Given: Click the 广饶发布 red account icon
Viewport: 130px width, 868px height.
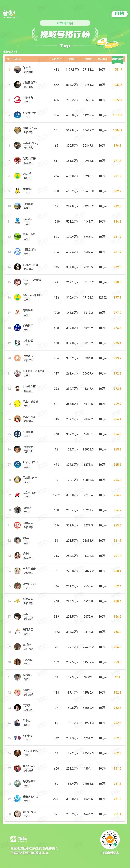Looking at the screenshot, I should click(17, 100).
